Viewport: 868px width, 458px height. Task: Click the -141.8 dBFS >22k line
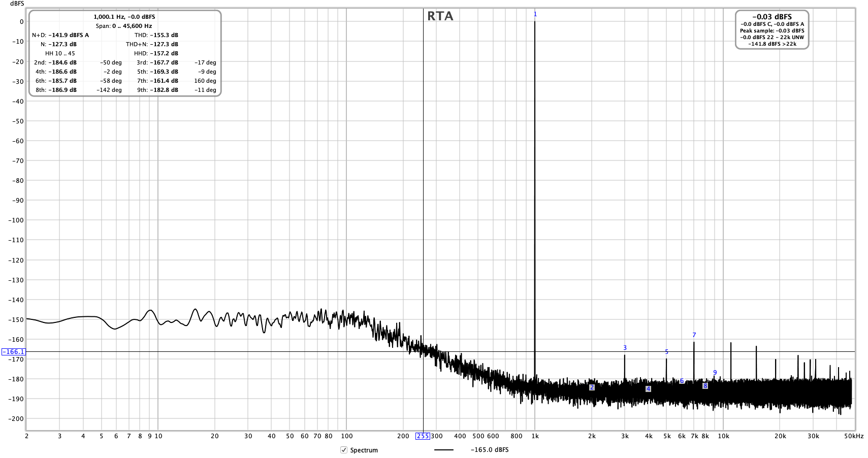(x=772, y=44)
